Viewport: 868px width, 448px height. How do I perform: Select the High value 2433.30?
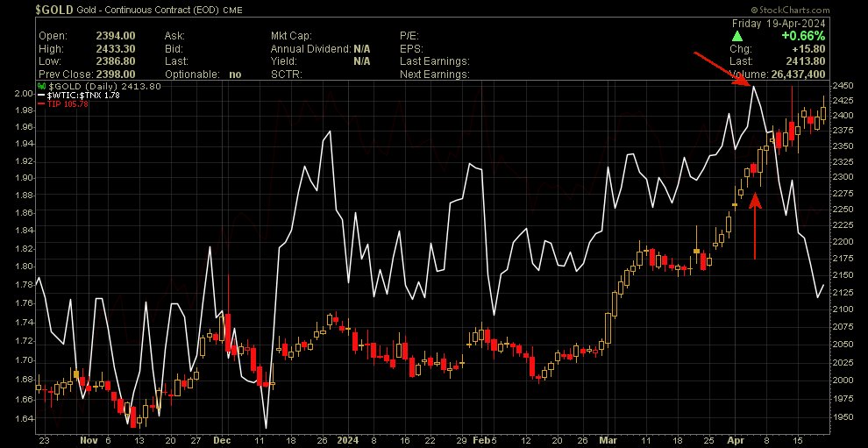pyautogui.click(x=115, y=49)
